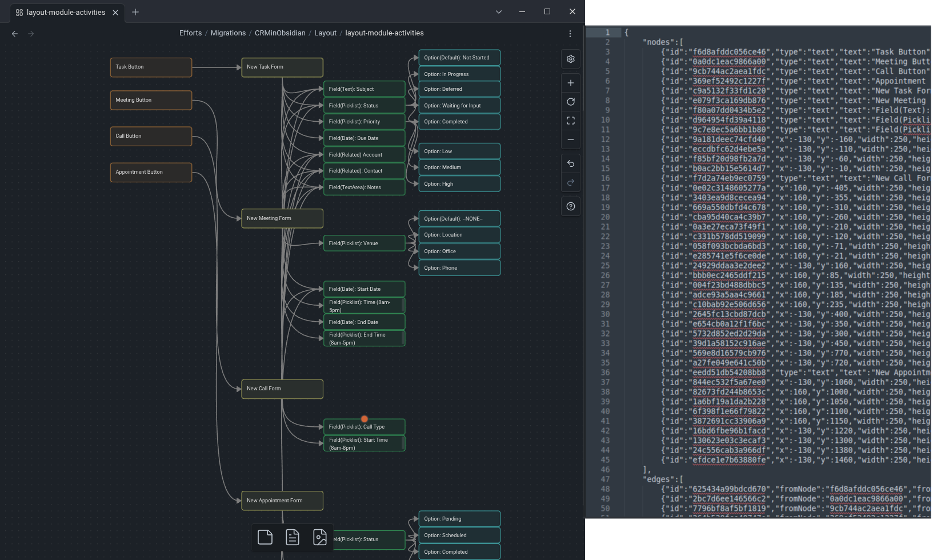The width and height of the screenshot is (933, 560).
Task: Click line number 1 in code editor
Action: click(607, 33)
